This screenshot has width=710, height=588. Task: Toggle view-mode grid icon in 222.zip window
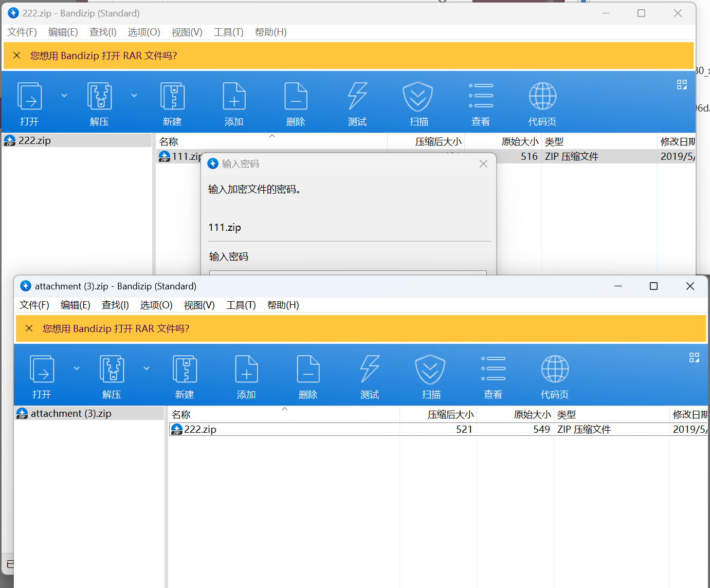tap(682, 85)
